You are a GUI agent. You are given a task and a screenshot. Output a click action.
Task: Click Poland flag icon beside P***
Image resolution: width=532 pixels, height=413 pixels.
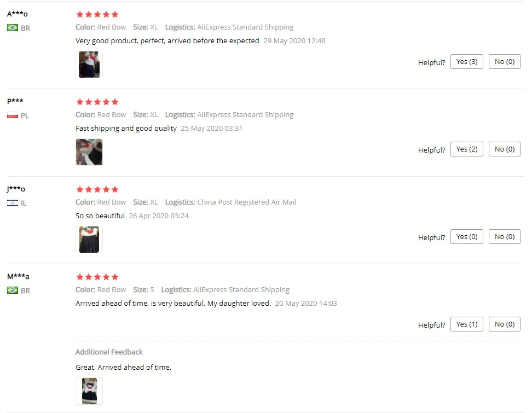click(x=13, y=115)
